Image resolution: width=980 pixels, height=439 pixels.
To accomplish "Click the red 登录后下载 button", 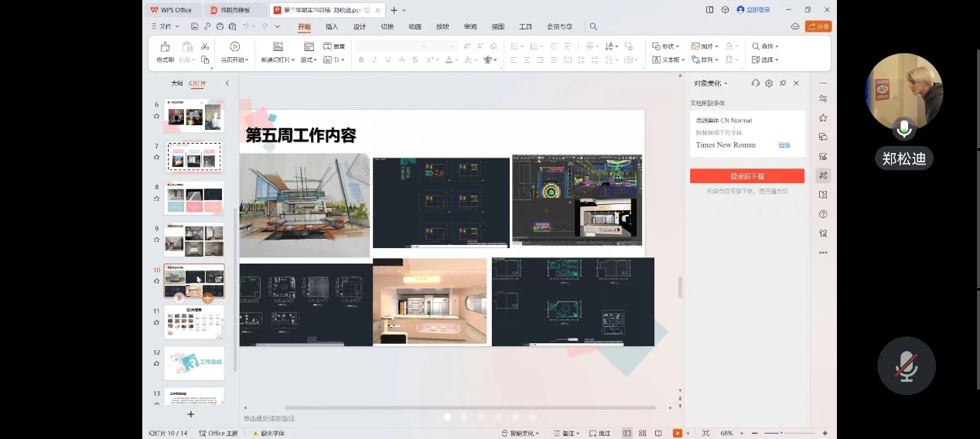I will [x=746, y=176].
